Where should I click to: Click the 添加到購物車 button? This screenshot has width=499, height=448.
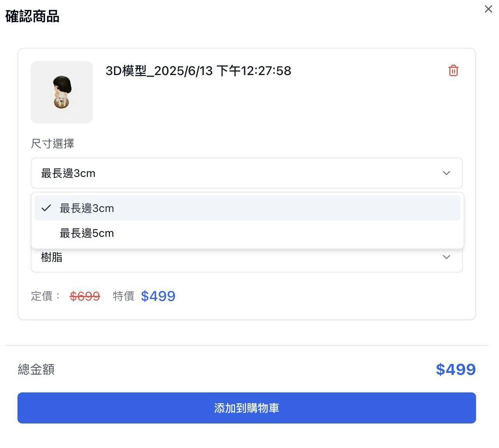(x=247, y=408)
